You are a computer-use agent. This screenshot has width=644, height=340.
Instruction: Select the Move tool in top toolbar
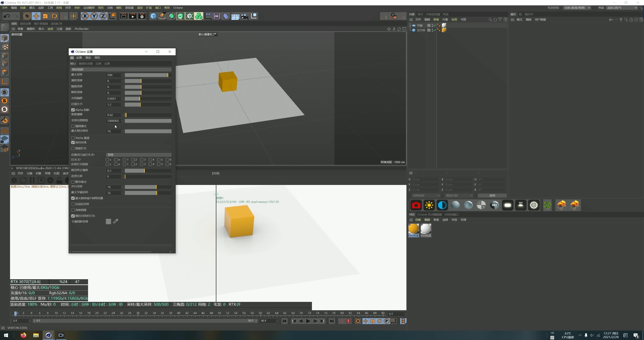point(36,16)
